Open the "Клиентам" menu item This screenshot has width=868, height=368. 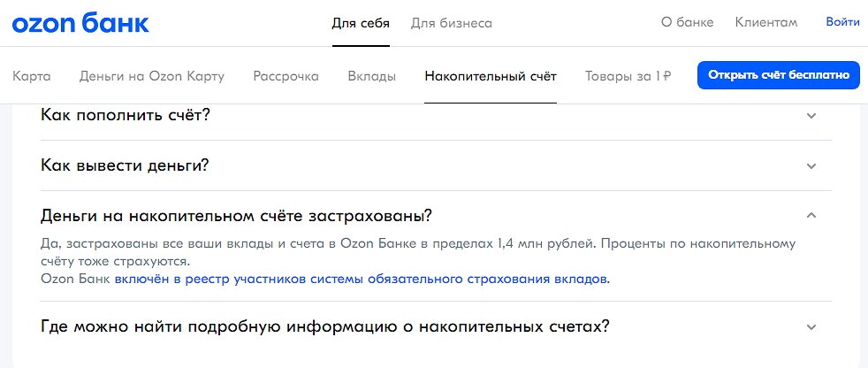pos(766,23)
